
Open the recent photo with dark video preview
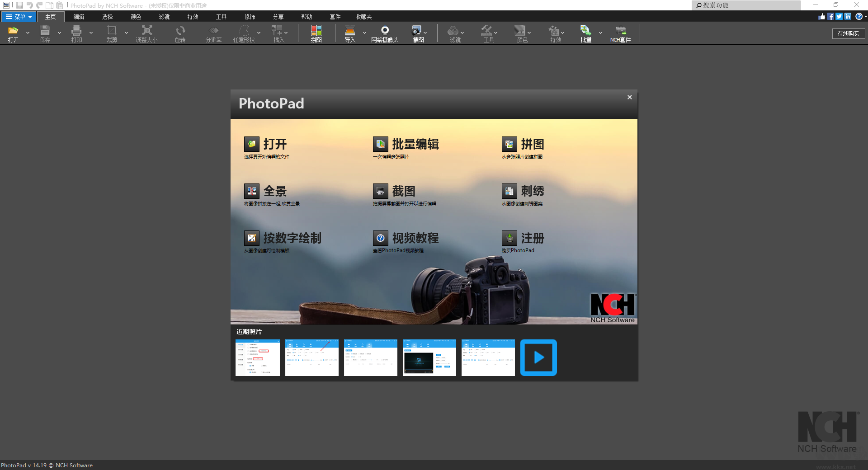(429, 357)
